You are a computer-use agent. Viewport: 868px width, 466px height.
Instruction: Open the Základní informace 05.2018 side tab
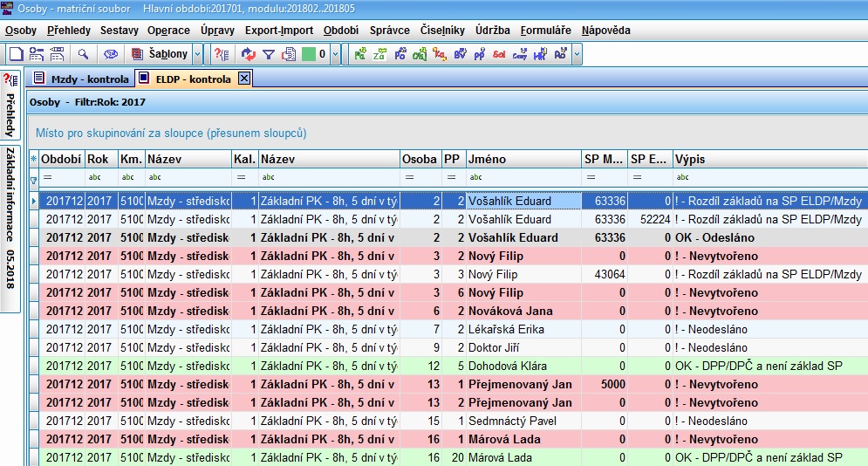[x=10, y=230]
